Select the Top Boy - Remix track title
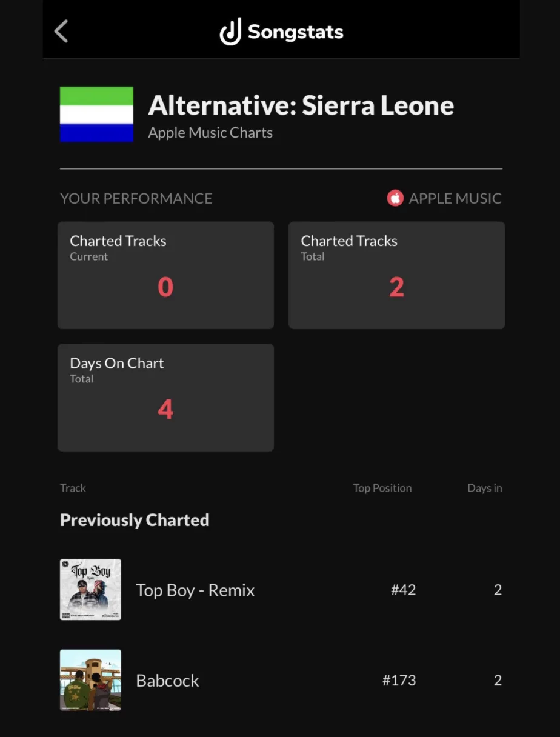The height and width of the screenshot is (737, 560). click(x=195, y=590)
